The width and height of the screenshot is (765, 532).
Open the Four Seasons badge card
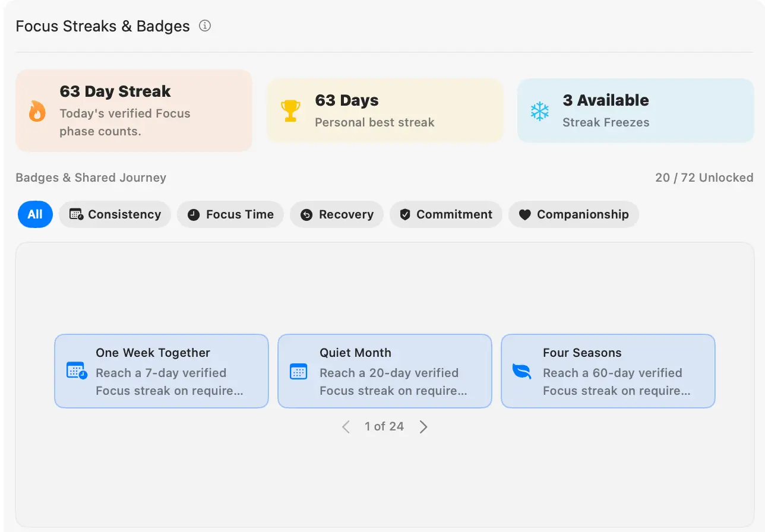[608, 371]
